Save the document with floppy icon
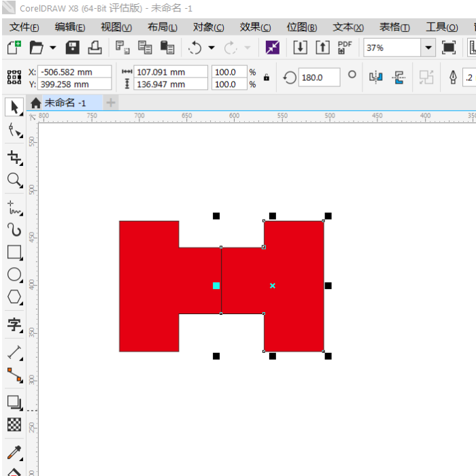 coord(72,48)
